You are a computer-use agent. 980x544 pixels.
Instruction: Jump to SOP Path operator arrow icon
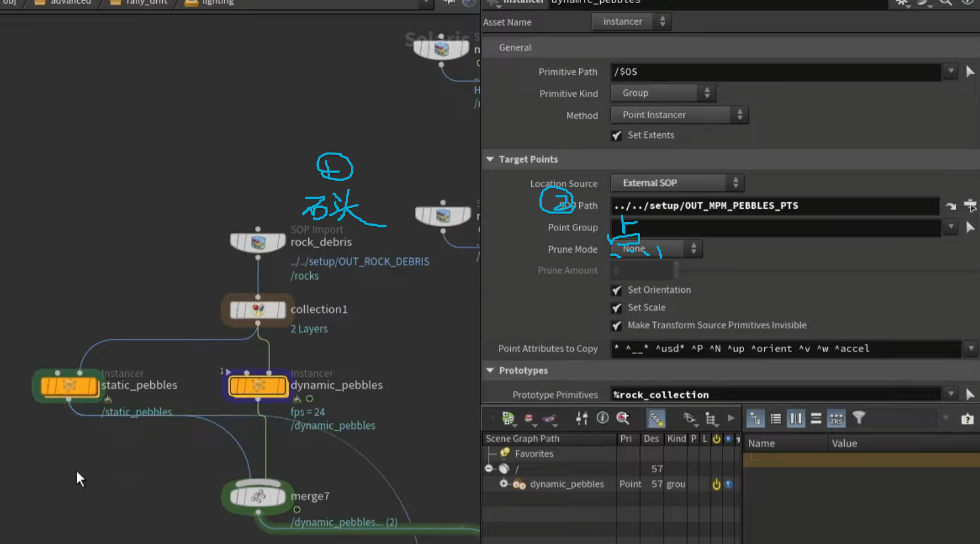(951, 206)
